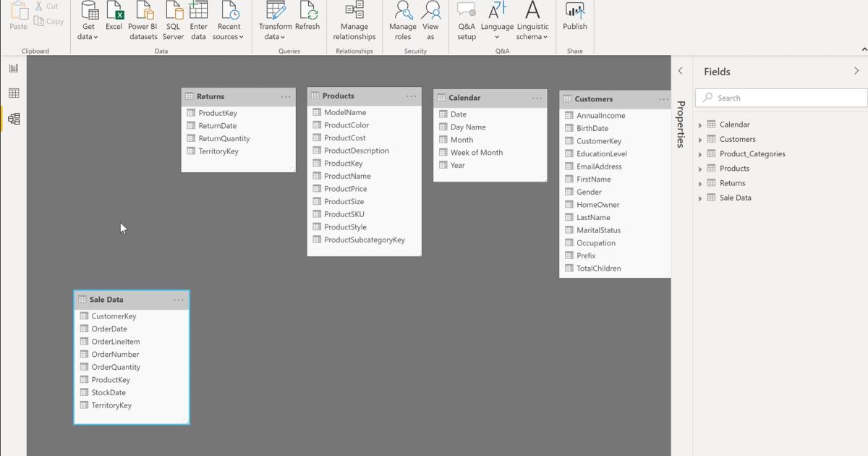The height and width of the screenshot is (456, 868).
Task: Launch Transform data in Power Query
Action: [275, 22]
